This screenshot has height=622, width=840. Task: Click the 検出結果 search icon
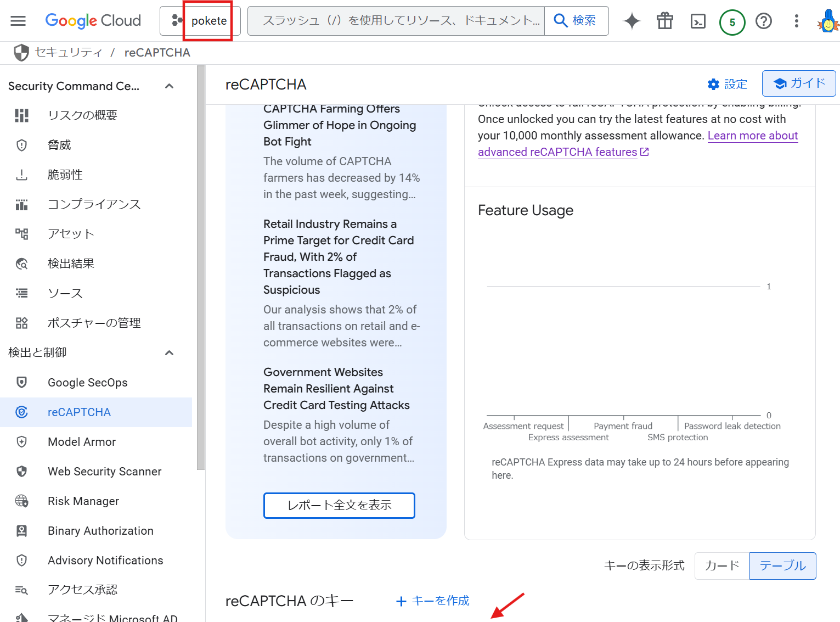click(x=21, y=264)
